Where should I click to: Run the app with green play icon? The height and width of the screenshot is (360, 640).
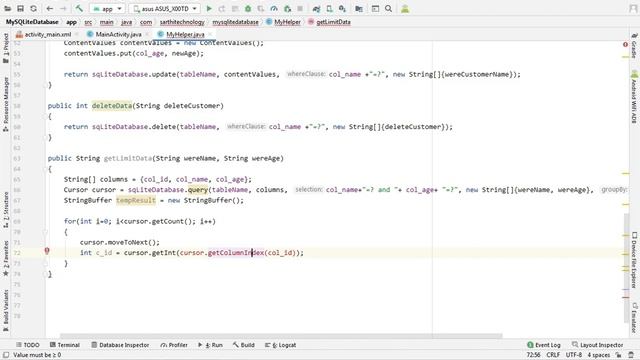pyautogui.click(x=209, y=9)
